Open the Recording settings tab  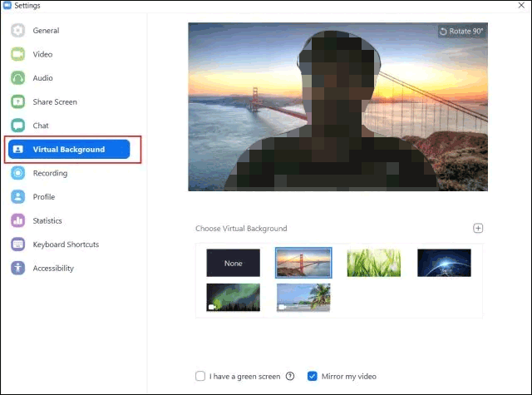point(69,173)
